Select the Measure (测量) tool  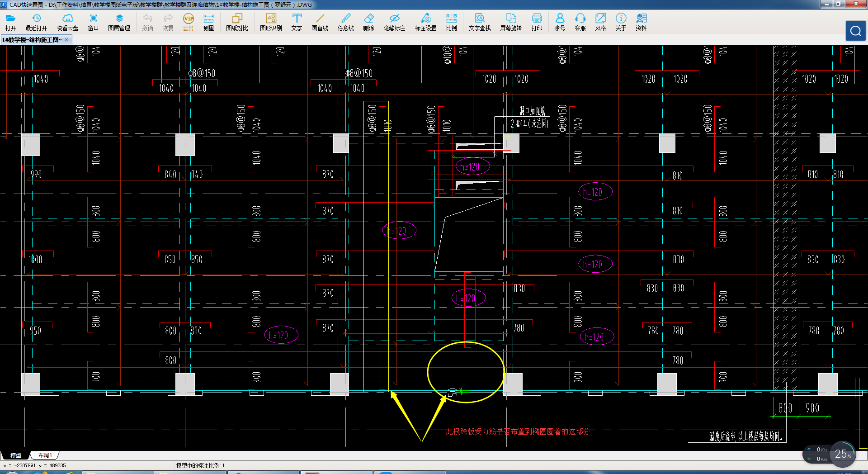pos(208,22)
